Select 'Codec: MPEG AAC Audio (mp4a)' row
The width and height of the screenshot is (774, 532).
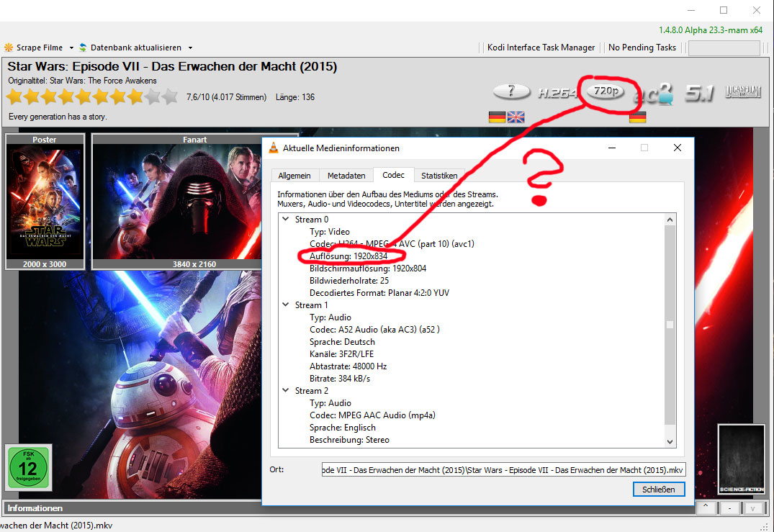pyautogui.click(x=372, y=415)
